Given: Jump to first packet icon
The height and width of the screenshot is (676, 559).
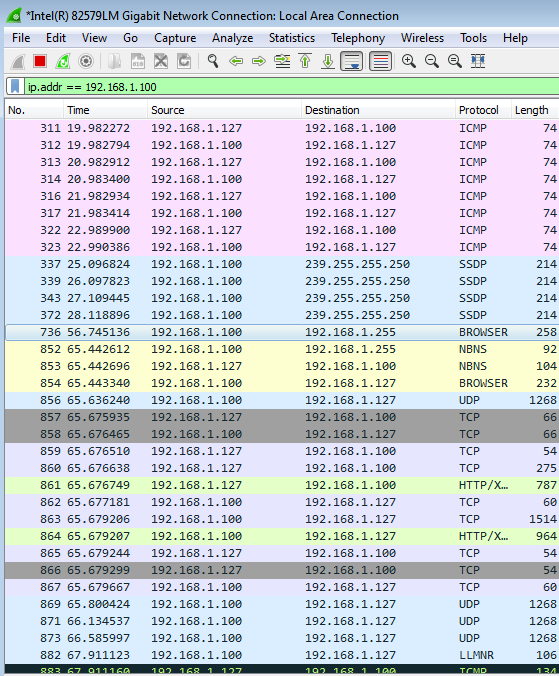Looking at the screenshot, I should tap(305, 61).
